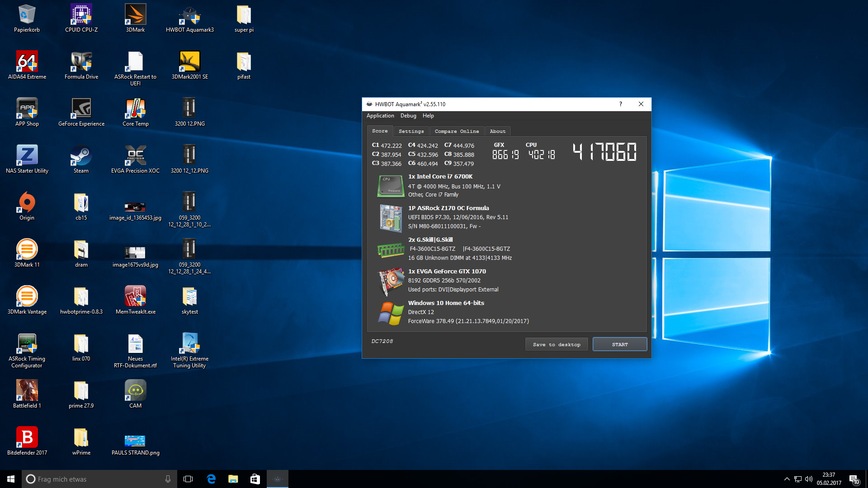Click the graphics card icon in Aquamark
The image size is (868, 488).
(x=391, y=282)
